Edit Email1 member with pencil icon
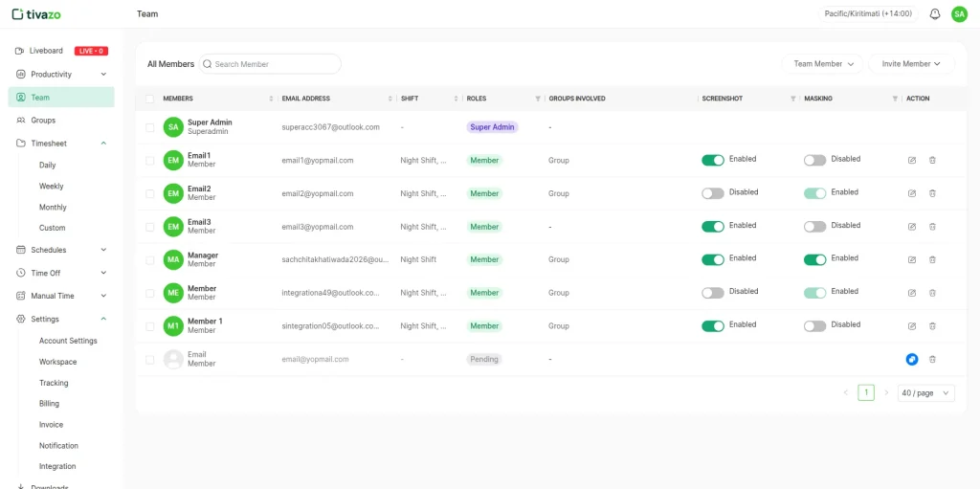 click(x=912, y=160)
